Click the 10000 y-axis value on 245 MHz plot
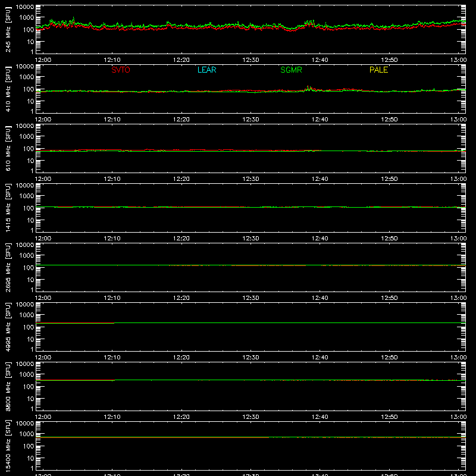The width and height of the screenshot is (476, 476). click(25, 7)
